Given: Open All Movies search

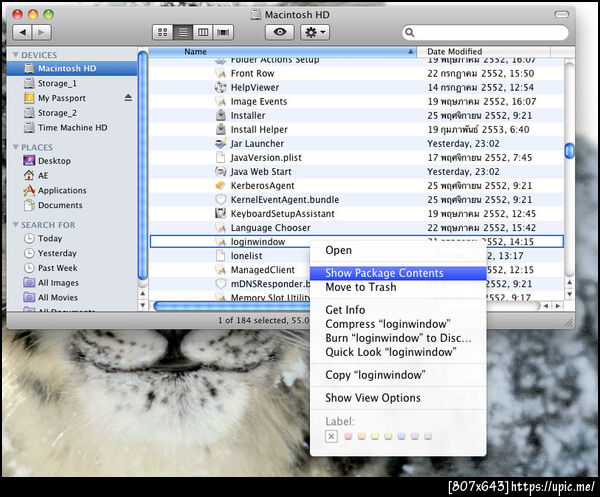Looking at the screenshot, I should point(72,297).
